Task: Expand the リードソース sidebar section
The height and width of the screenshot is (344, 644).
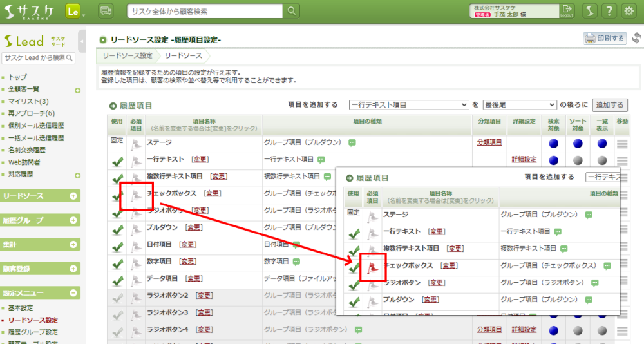Action: 73,196
